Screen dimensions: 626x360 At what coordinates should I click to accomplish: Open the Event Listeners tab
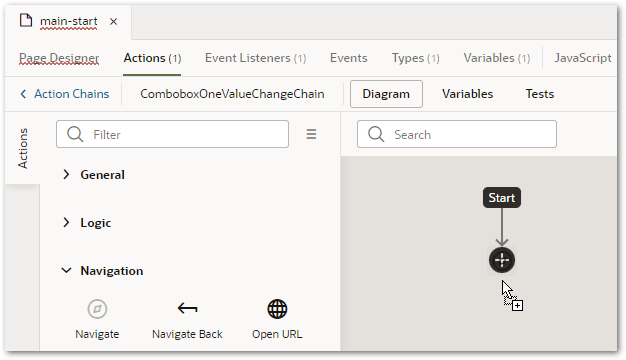[x=256, y=58]
